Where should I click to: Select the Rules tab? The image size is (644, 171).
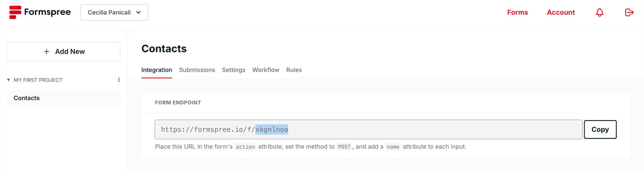click(x=294, y=70)
